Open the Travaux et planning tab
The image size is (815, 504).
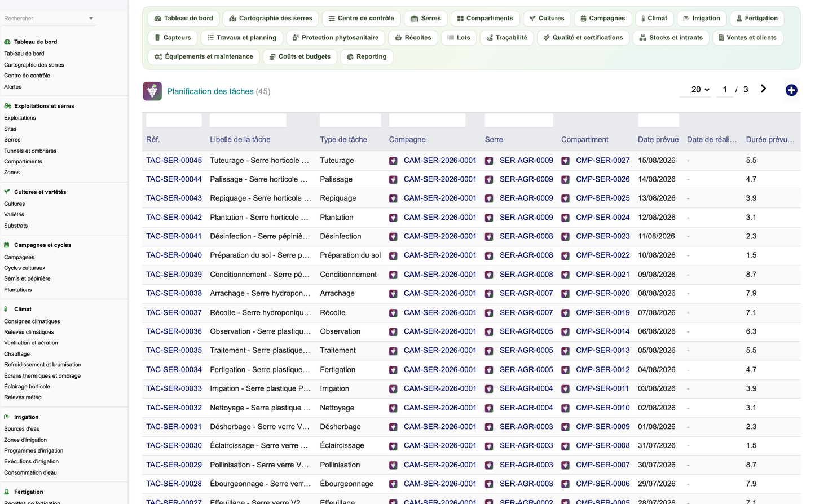click(x=241, y=38)
